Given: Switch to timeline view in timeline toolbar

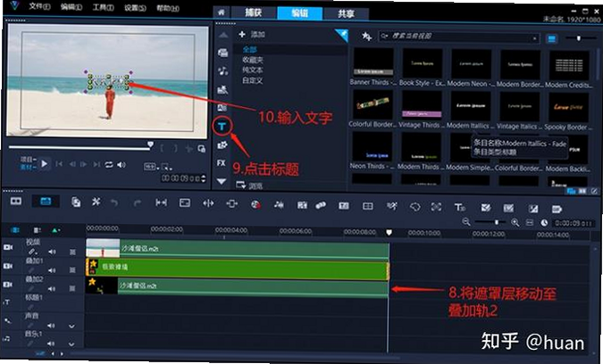Looking at the screenshot, I should (46, 201).
